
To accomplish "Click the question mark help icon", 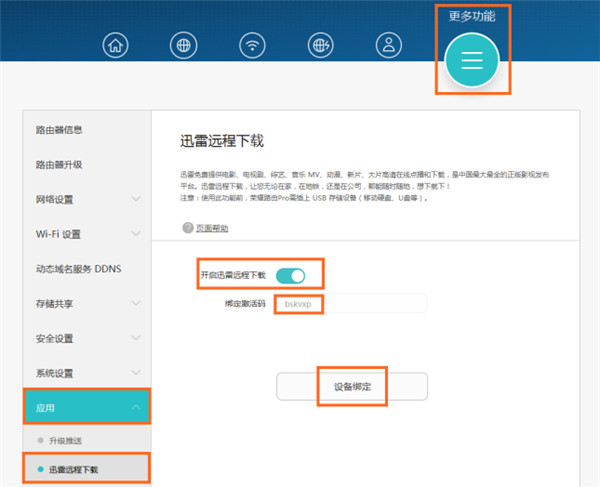I will tap(188, 228).
